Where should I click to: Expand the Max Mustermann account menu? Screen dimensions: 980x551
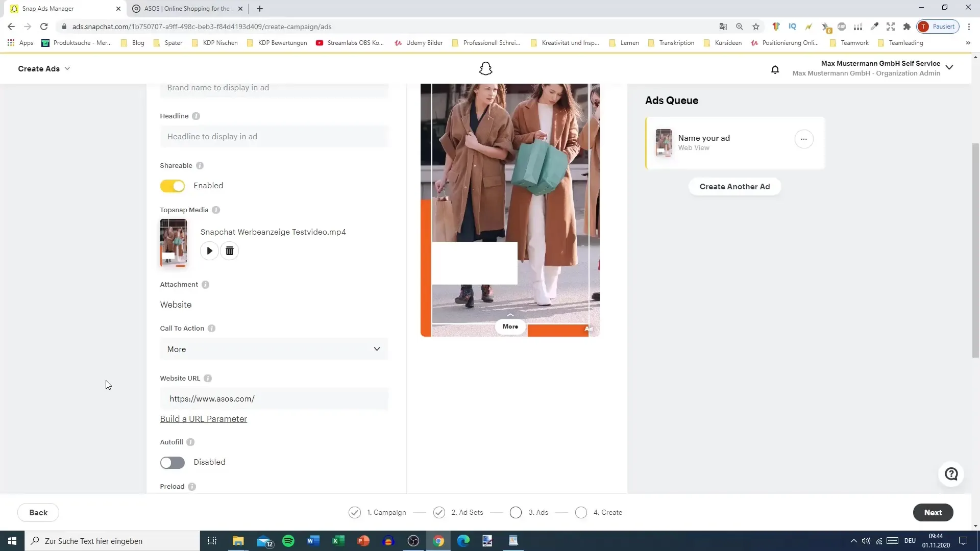tap(949, 68)
